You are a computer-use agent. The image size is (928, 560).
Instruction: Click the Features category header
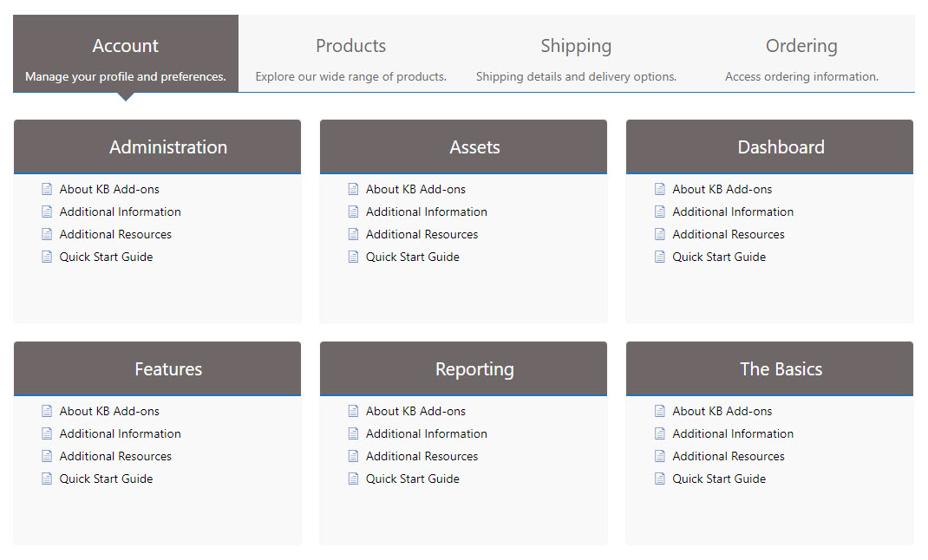pos(168,369)
